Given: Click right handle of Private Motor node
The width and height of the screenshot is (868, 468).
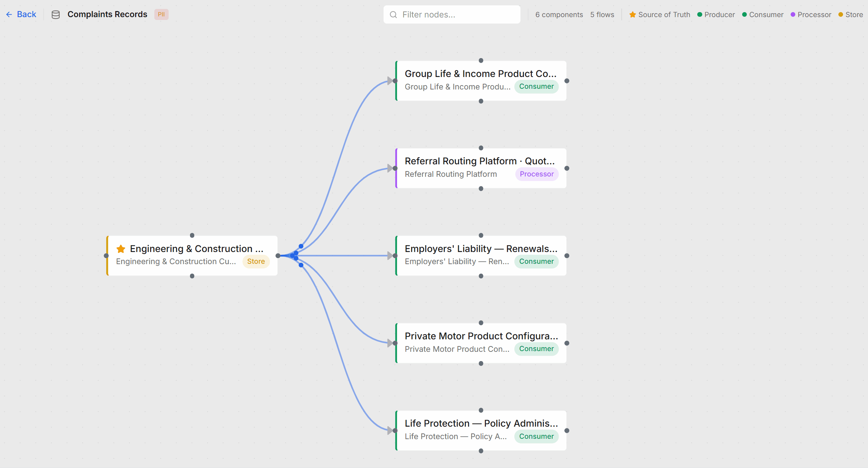Looking at the screenshot, I should 567,343.
